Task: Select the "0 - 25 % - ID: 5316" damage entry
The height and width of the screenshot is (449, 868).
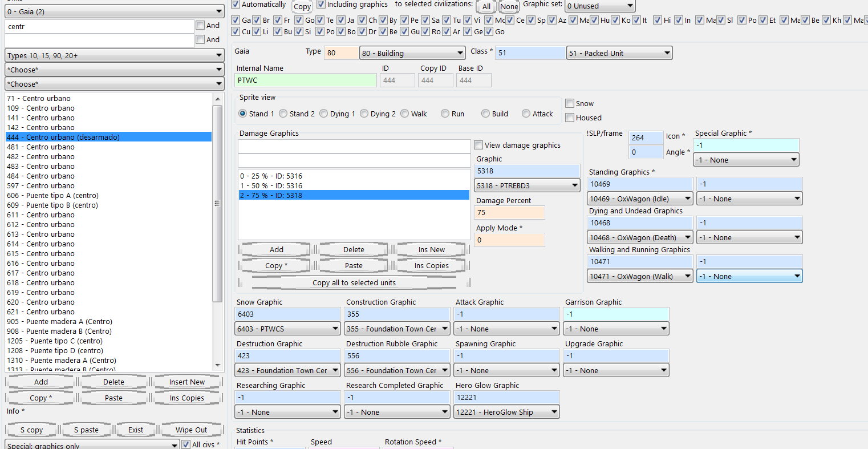Action: click(x=271, y=176)
